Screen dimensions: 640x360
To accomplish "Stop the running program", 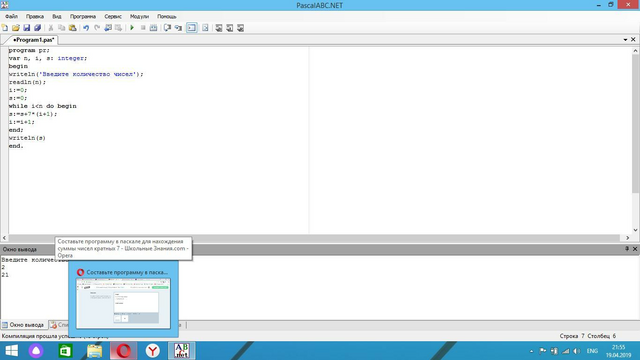I will [143, 28].
